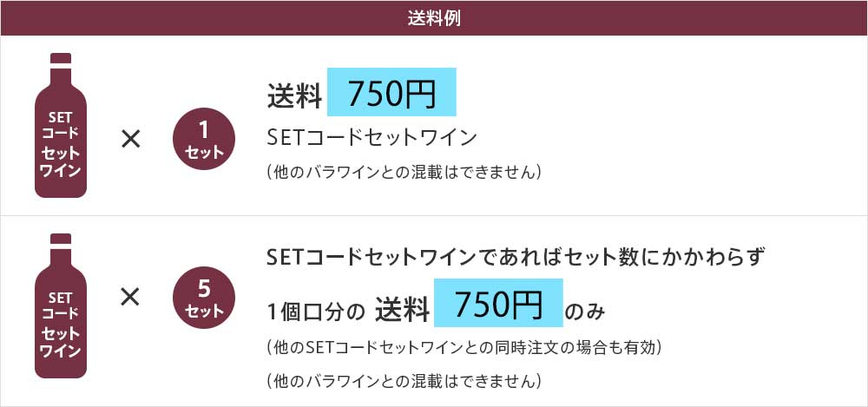Click the '送料' label in the top row
868x407 pixels.
click(x=294, y=96)
